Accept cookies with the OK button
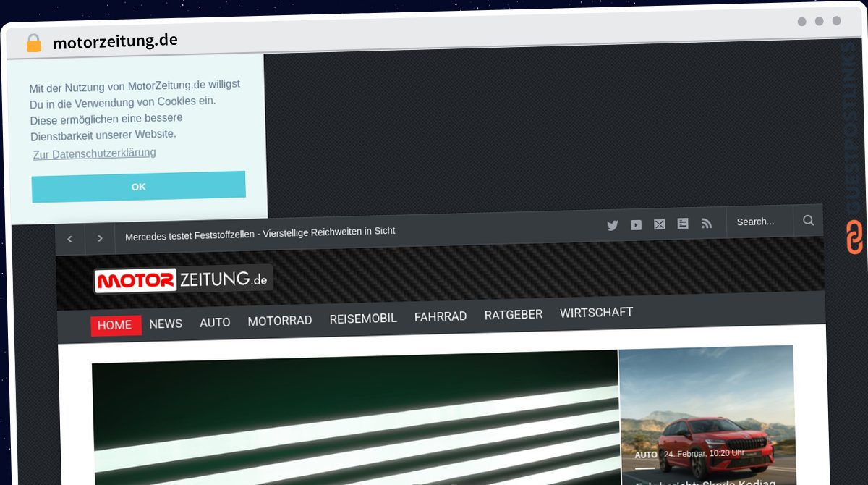Image resolution: width=868 pixels, height=485 pixels. 139,187
